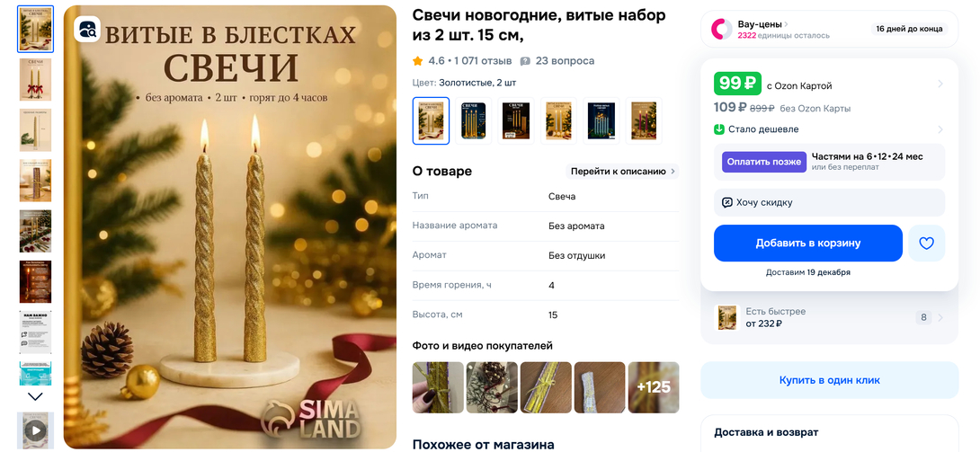Screen dimensions: 980x452
Task: Click the green price-drop arrow icon
Action: pos(719,130)
